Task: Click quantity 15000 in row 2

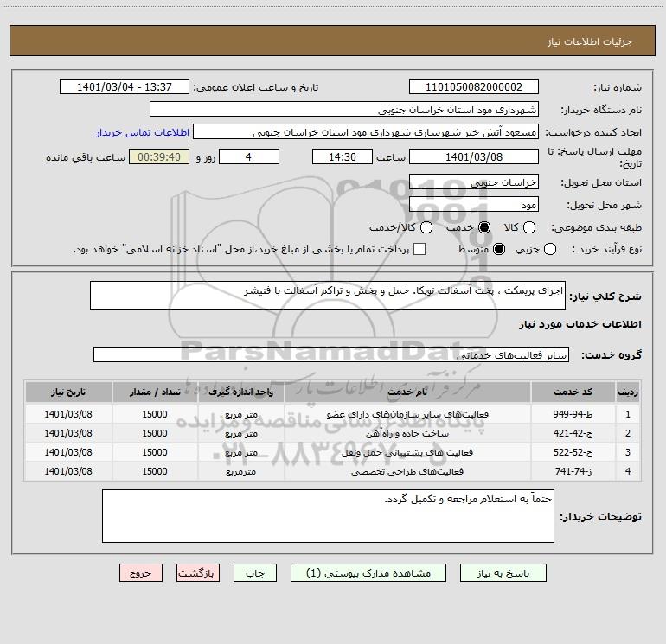Action: coord(155,433)
